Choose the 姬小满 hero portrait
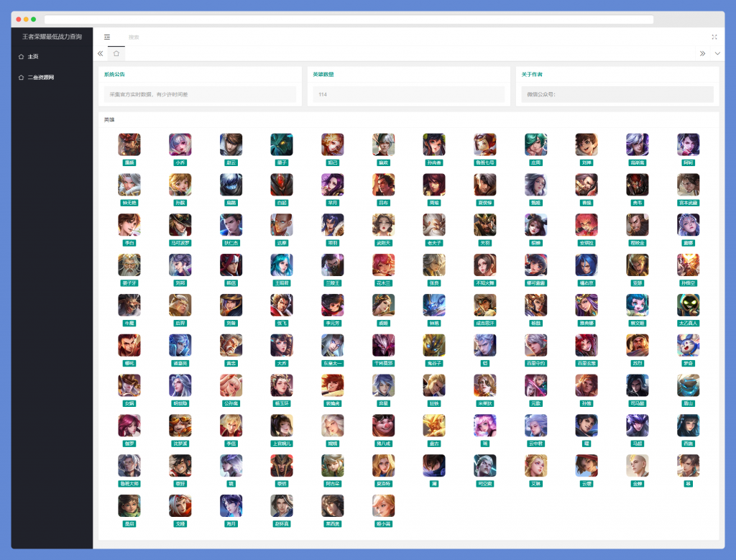Image resolution: width=736 pixels, height=560 pixels. tap(384, 505)
